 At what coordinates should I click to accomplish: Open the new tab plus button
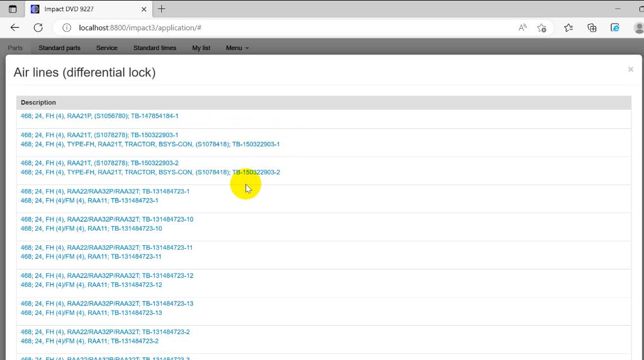click(x=161, y=9)
